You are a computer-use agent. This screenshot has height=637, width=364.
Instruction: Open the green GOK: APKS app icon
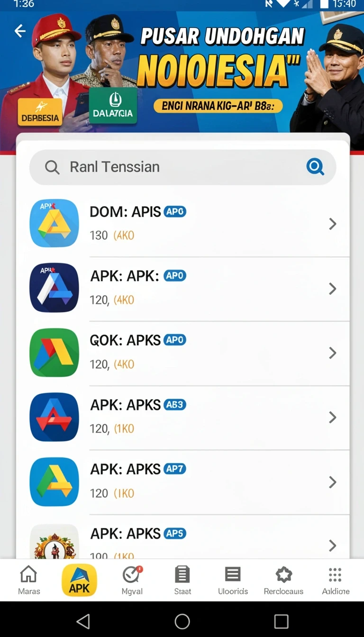(x=54, y=352)
